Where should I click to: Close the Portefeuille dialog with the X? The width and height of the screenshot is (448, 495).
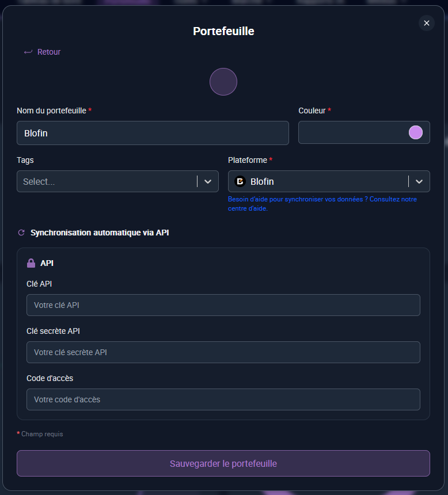coord(426,23)
